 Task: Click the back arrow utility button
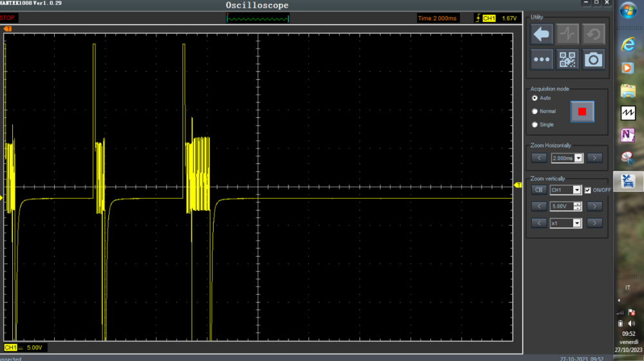(542, 34)
